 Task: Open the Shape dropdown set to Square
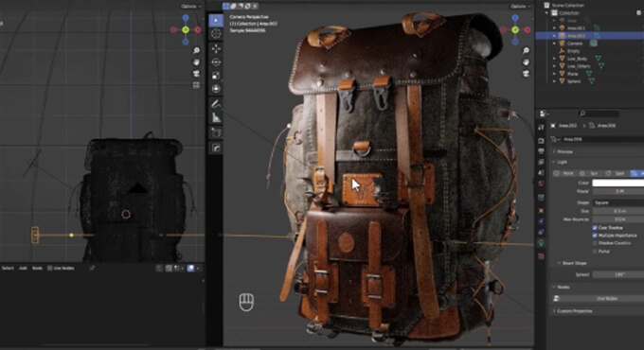(618, 202)
